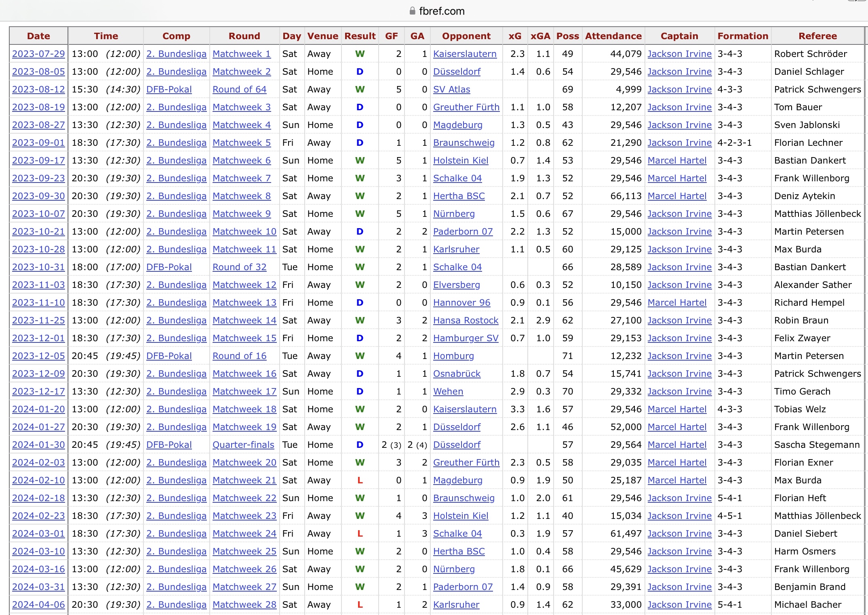Open Kaiserslautern opponent link in Matchweek 1 row
Screen dimensions: 868x615
pyautogui.click(x=465, y=54)
